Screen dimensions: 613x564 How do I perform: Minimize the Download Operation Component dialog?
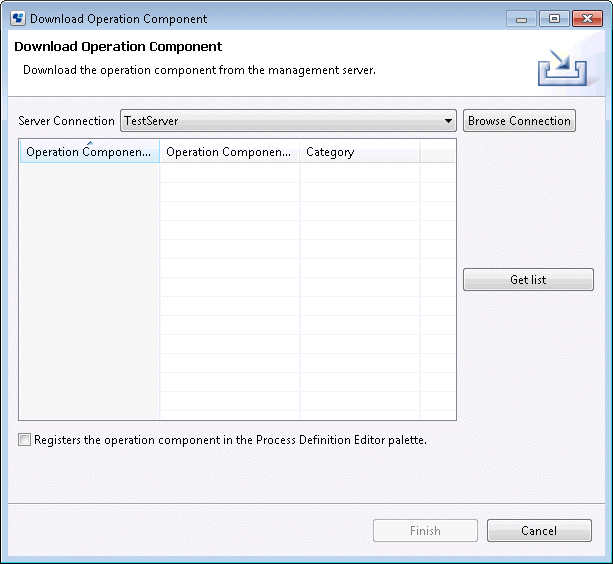point(521,19)
